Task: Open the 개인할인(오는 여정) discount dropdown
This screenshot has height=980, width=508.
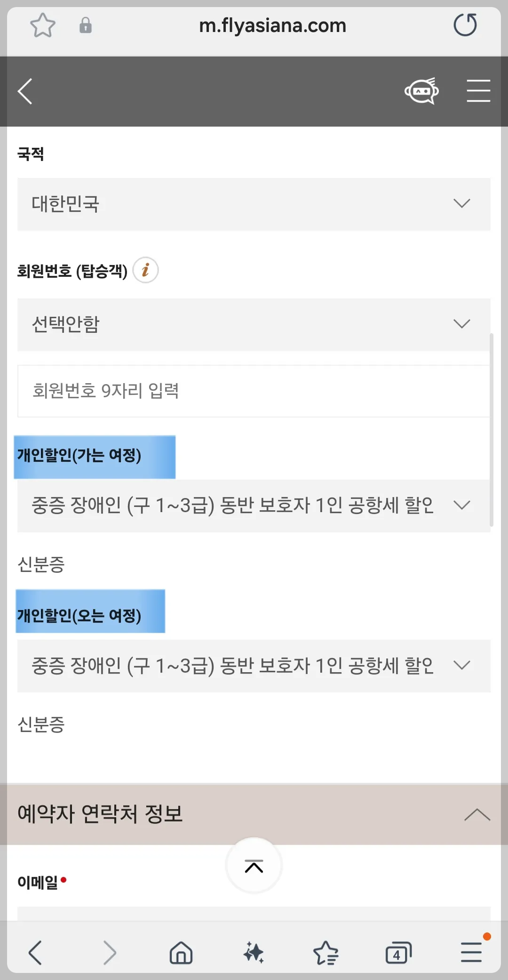Action: pyautogui.click(x=254, y=666)
